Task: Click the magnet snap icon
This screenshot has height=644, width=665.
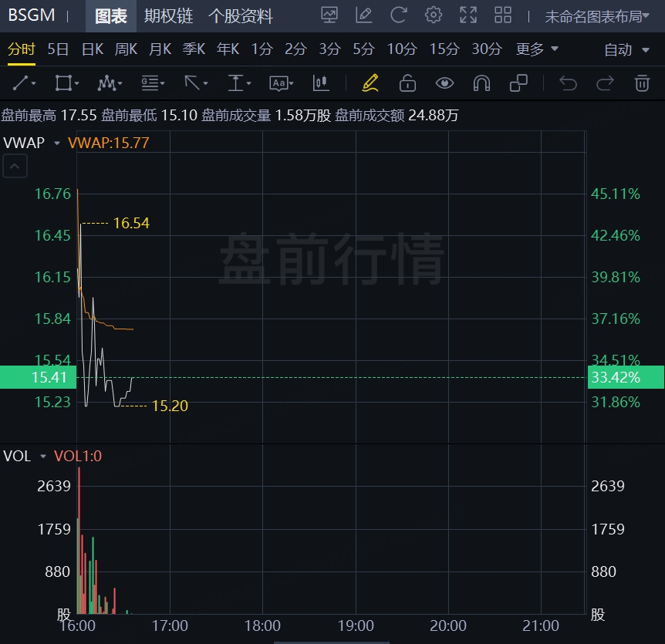Action: [x=481, y=83]
